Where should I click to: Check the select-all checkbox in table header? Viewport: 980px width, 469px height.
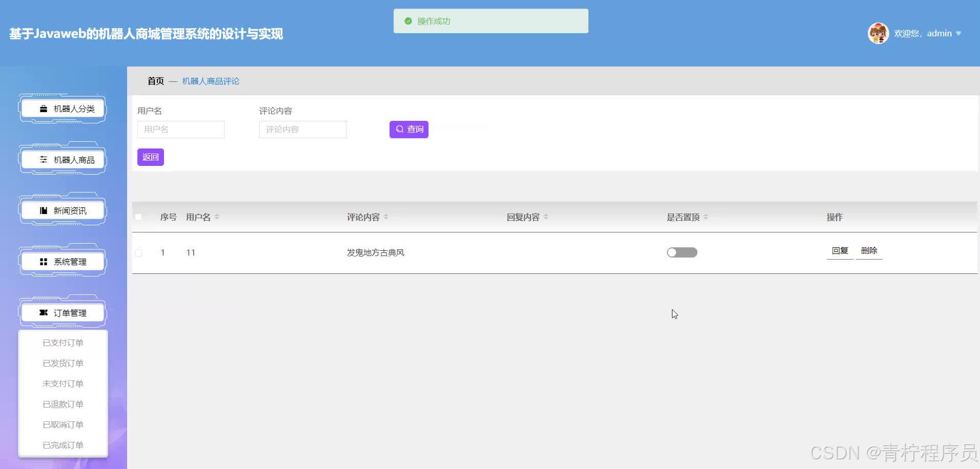click(138, 217)
